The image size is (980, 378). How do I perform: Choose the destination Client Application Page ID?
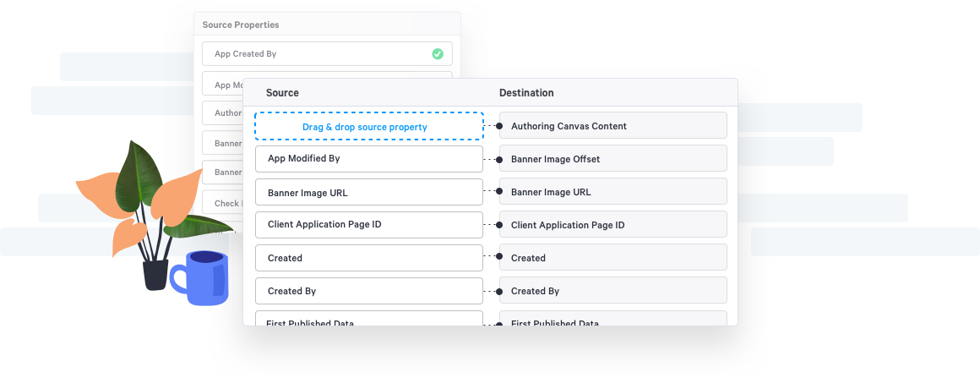pyautogui.click(x=613, y=224)
